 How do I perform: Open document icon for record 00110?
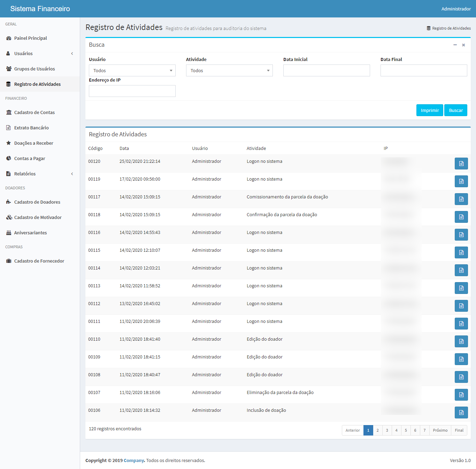point(461,341)
